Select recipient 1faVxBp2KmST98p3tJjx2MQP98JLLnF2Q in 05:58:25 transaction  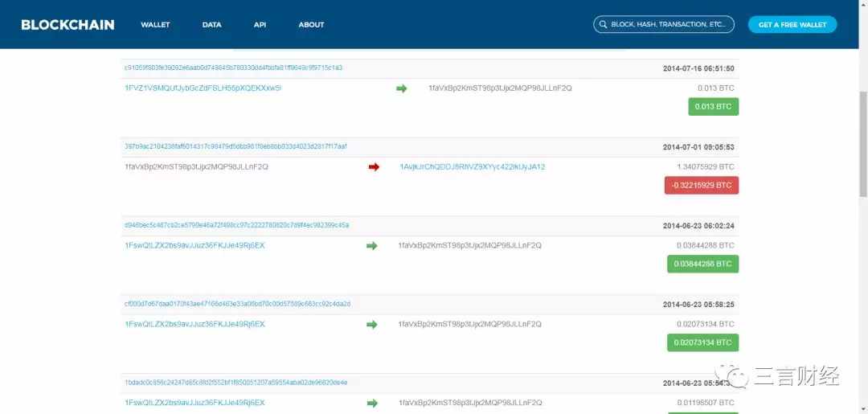point(470,324)
